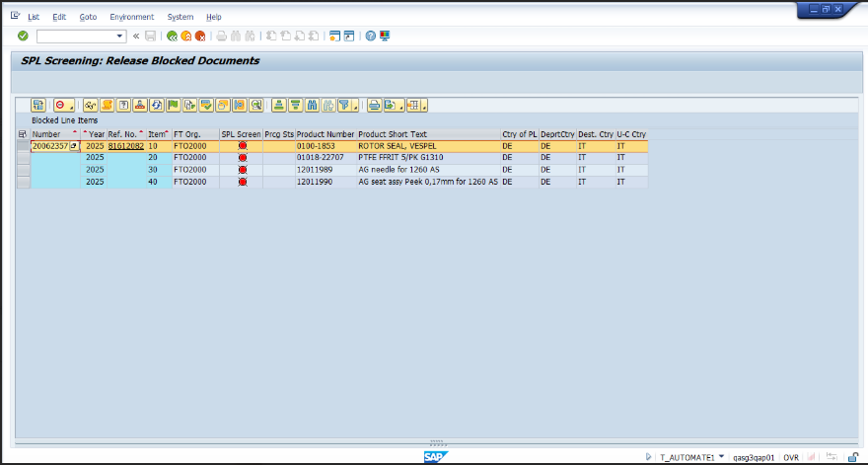Image resolution: width=868 pixels, height=465 pixels.
Task: Click the table select-all corner icon
Action: 23,134
